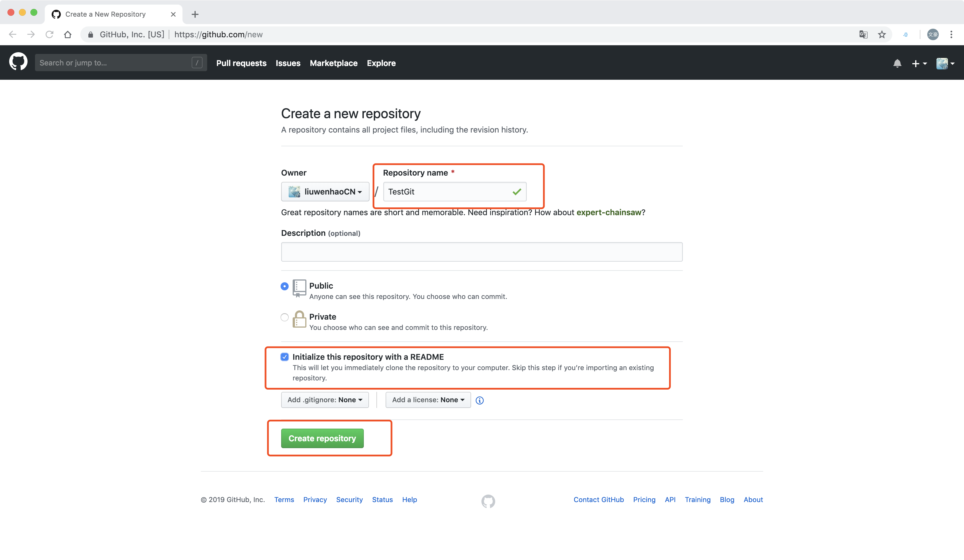The image size is (964, 560).
Task: Click the license info circle icon
Action: coord(479,400)
